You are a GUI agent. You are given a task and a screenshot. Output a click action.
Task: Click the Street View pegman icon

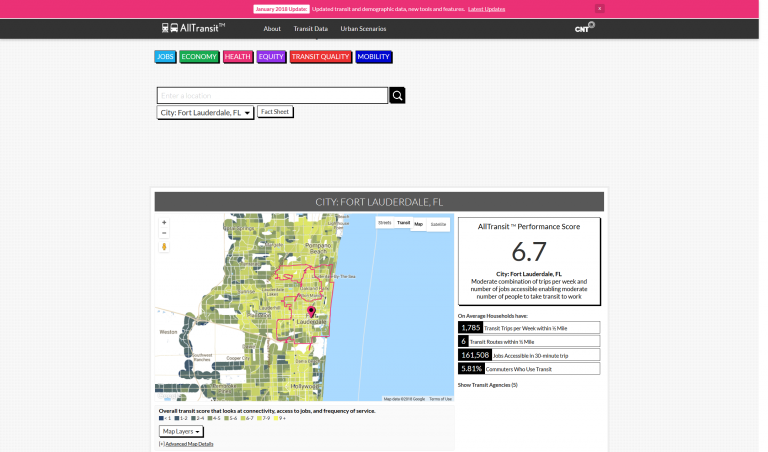tap(164, 246)
